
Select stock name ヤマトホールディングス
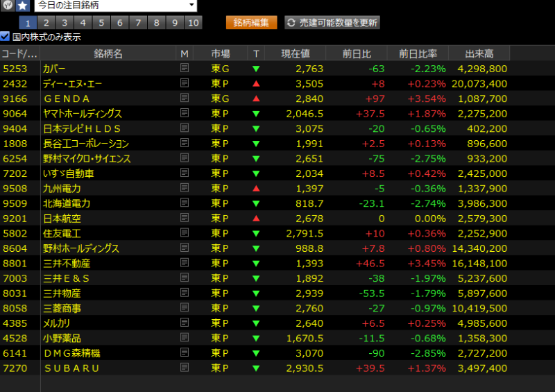(x=83, y=114)
